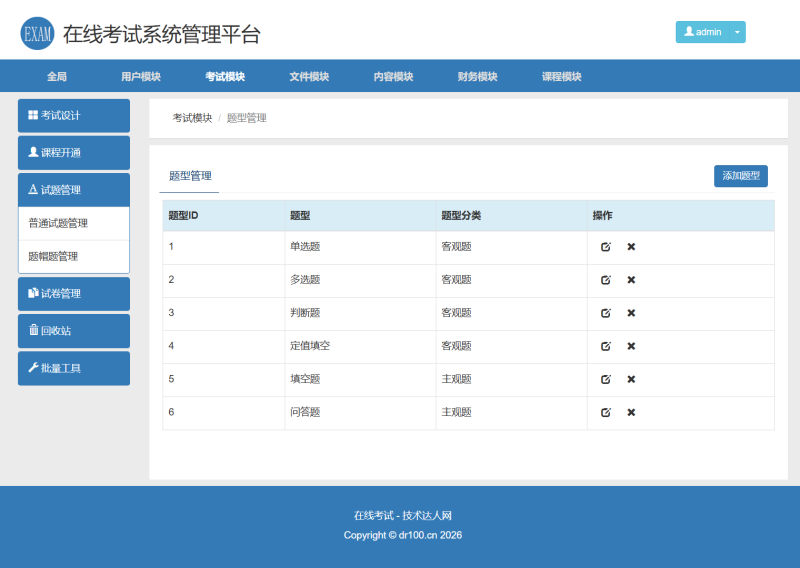Delete the 多选题 row
The width and height of the screenshot is (800, 568).
pyautogui.click(x=631, y=280)
